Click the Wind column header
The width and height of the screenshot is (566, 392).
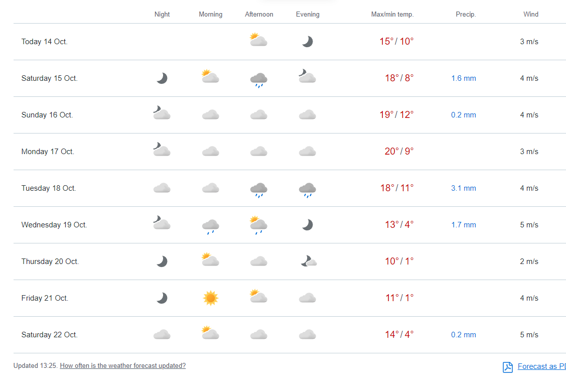tap(530, 15)
